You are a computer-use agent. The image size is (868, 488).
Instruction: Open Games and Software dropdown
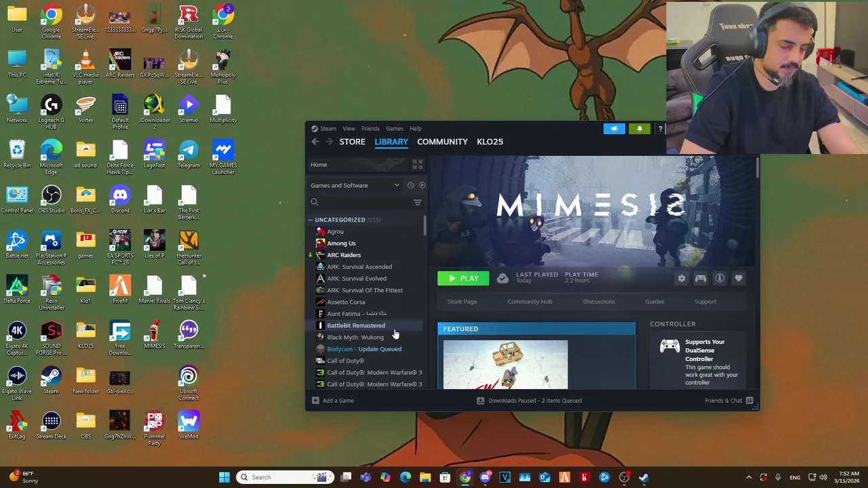355,185
